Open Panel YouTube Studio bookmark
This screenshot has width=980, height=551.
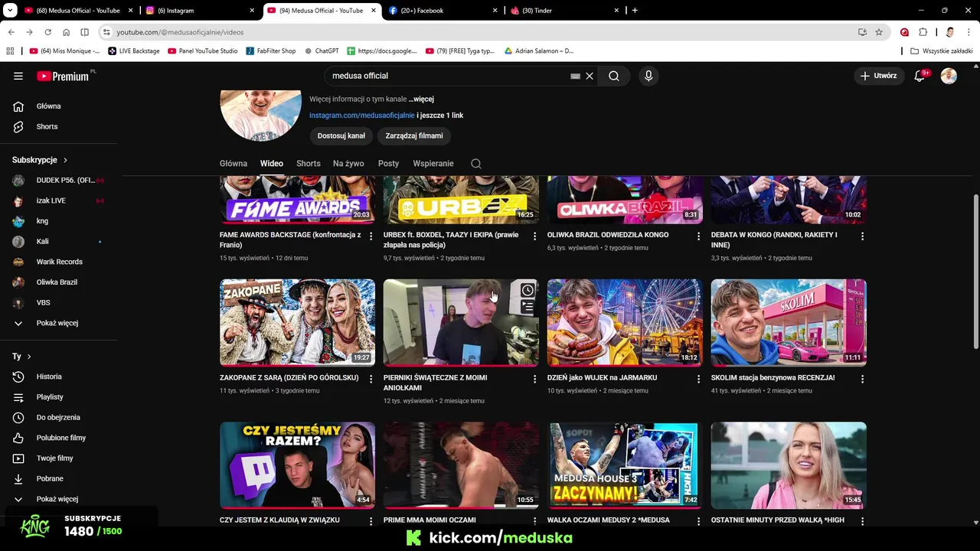(x=203, y=51)
